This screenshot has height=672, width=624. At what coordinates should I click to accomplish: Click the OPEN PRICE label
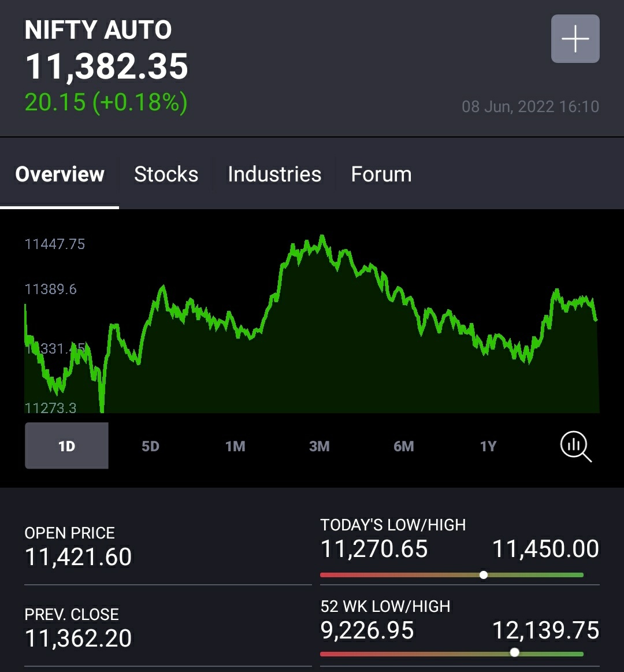[x=69, y=533]
